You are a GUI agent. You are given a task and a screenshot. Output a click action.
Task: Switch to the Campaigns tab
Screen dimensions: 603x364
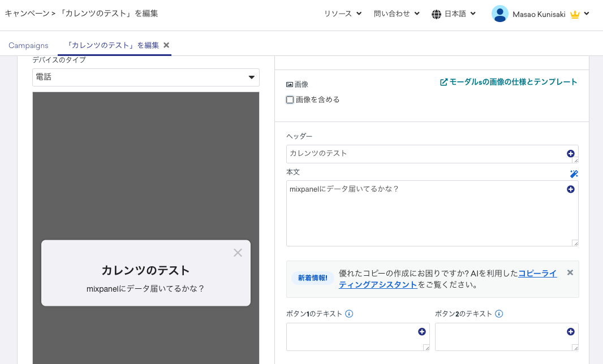tap(28, 45)
